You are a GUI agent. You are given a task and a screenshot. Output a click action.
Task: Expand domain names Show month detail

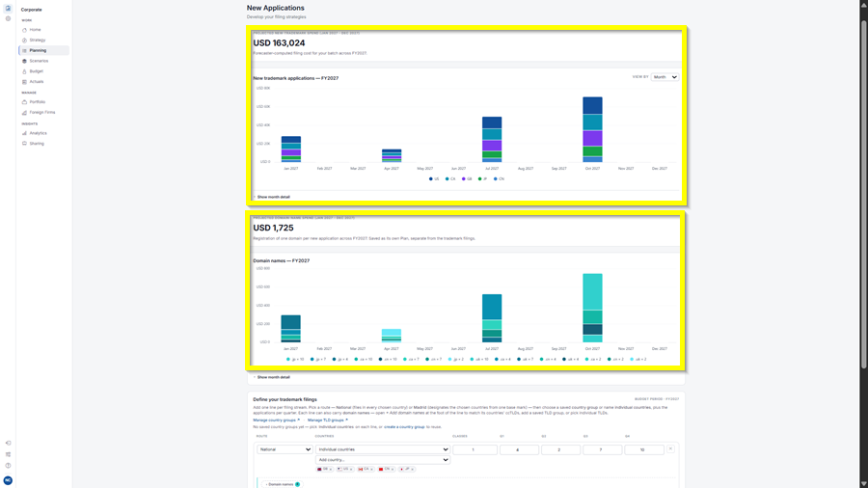[x=272, y=377]
